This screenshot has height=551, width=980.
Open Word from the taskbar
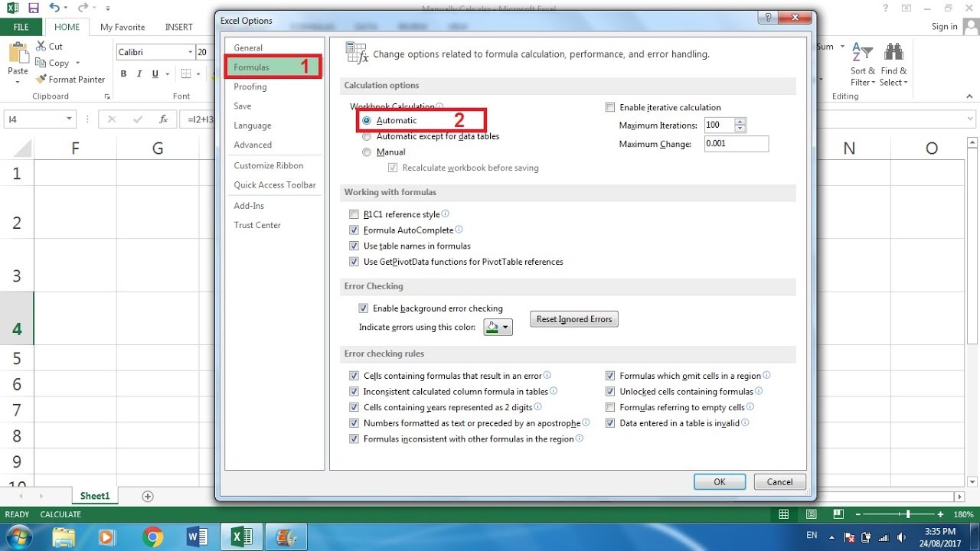click(197, 536)
